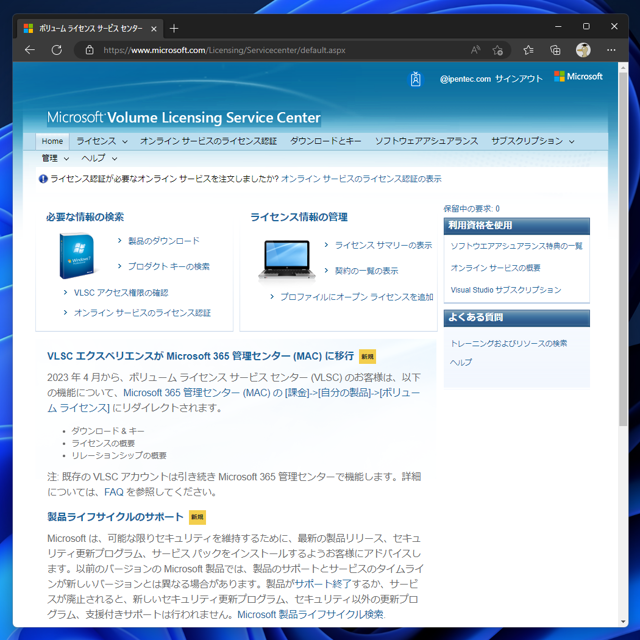Screen dimensions: 640x640
Task: Open Visual Studio サブスクリプション link
Action: [506, 290]
